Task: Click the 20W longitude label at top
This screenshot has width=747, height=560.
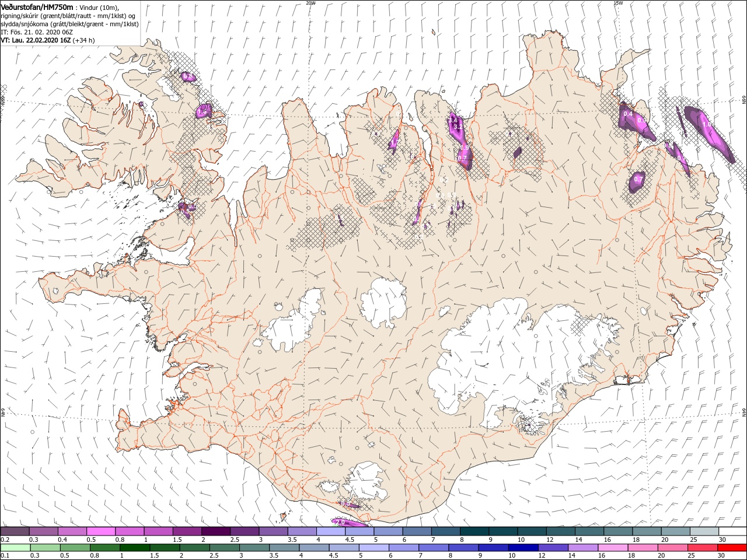Action: [310, 2]
